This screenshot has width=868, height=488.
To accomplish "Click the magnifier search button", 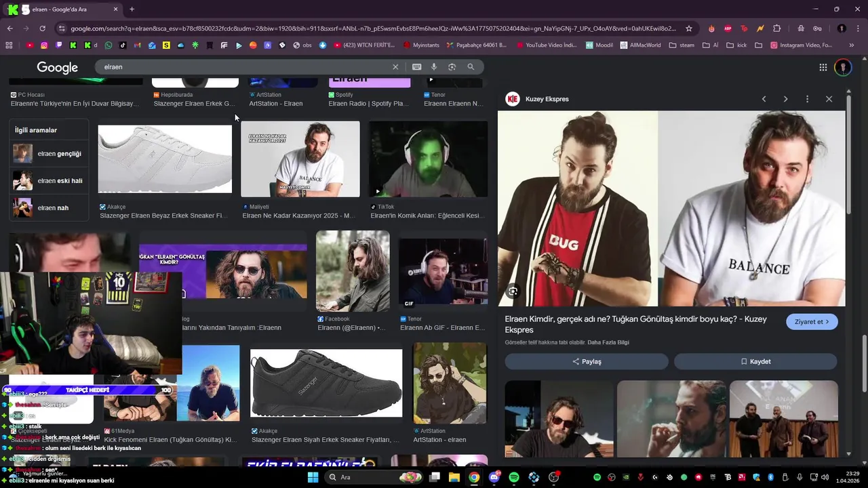I will tap(471, 67).
